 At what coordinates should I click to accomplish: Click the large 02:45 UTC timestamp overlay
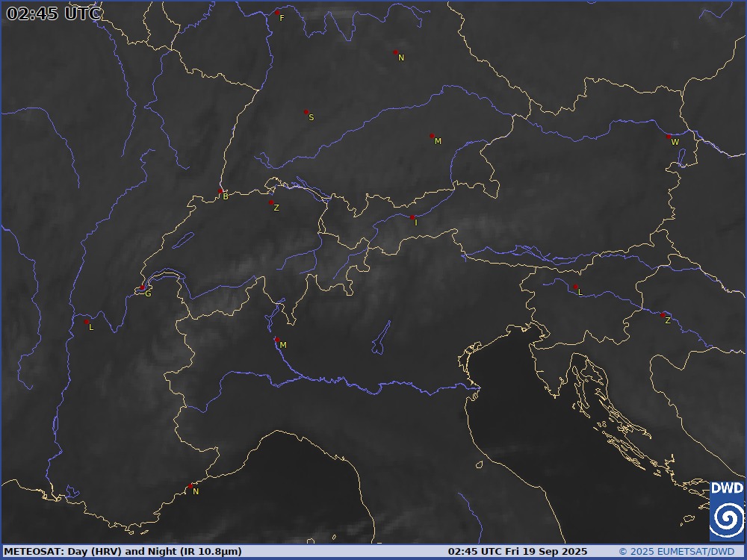pos(53,13)
